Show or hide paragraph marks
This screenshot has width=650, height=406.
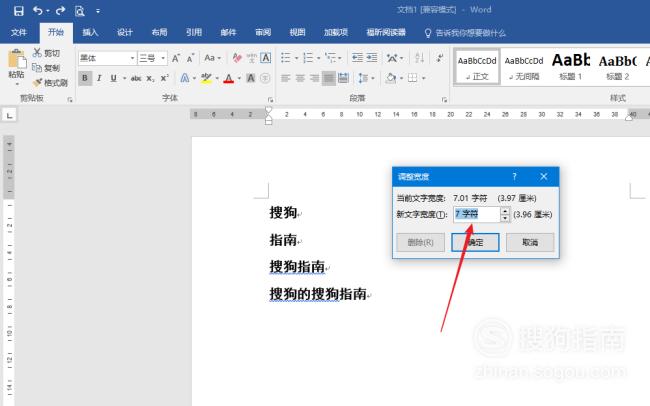(439, 58)
